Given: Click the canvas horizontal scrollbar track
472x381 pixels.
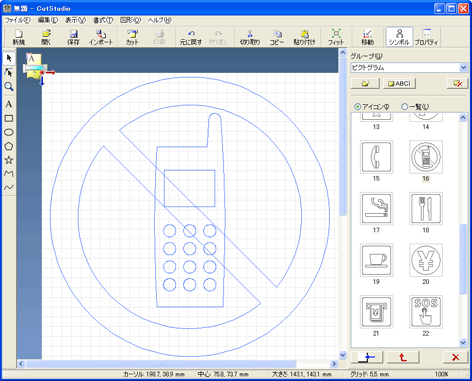Looking at the screenshot, I should point(177,363).
